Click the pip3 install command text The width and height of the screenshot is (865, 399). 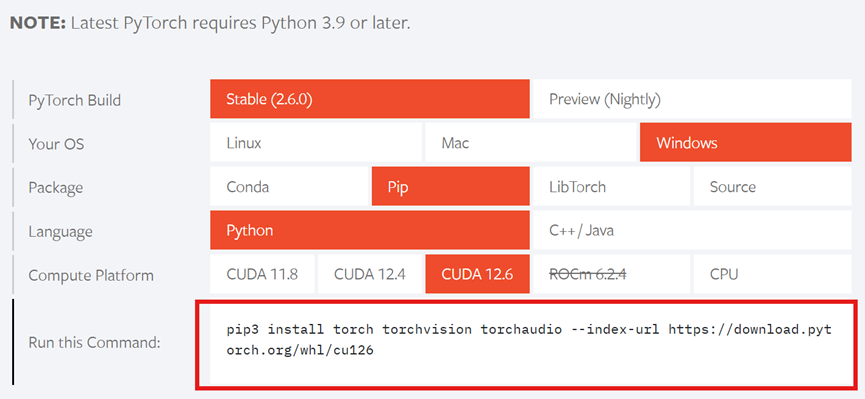[528, 340]
